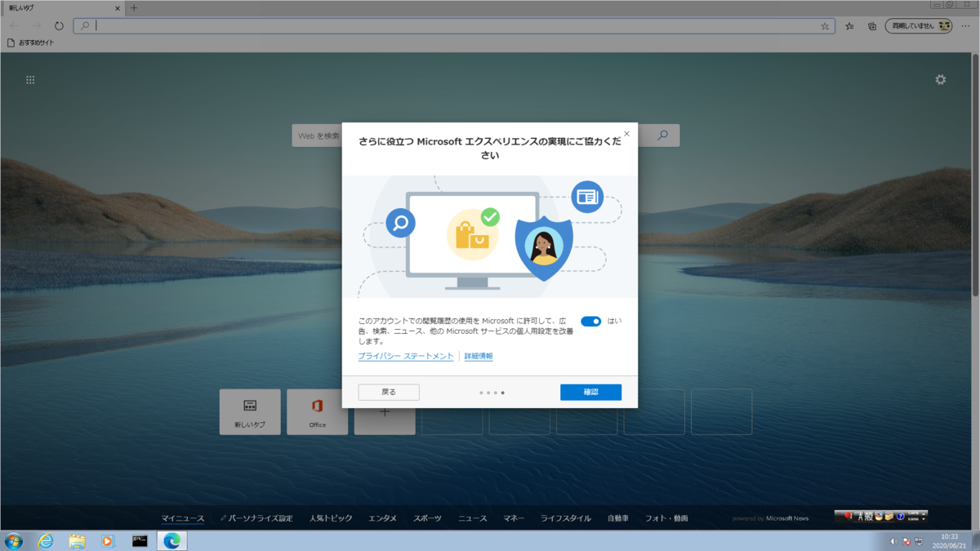980x551 pixels.
Task: Open a new tab with plus button
Action: click(134, 8)
